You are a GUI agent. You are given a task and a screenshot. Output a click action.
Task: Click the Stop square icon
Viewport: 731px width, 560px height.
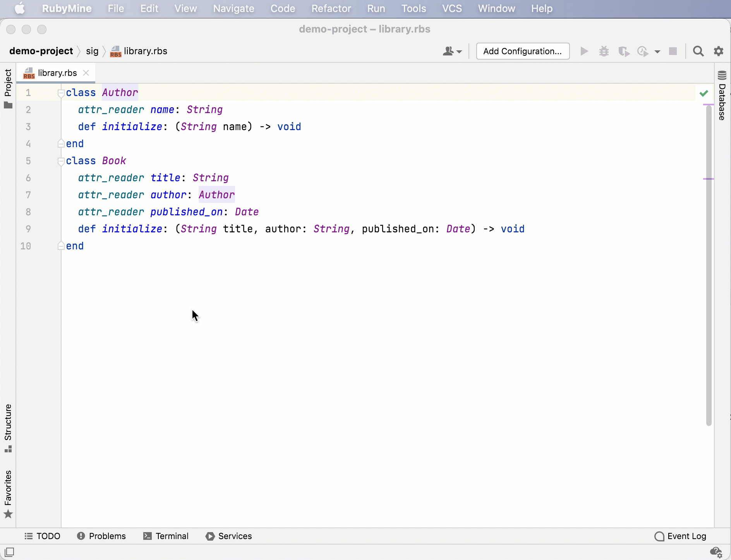pyautogui.click(x=673, y=52)
